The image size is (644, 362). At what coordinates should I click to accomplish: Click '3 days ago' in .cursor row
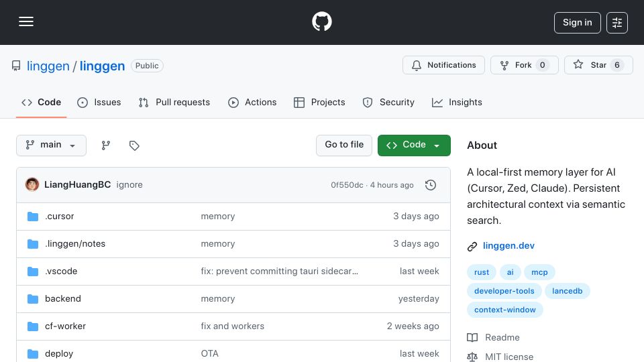click(416, 217)
